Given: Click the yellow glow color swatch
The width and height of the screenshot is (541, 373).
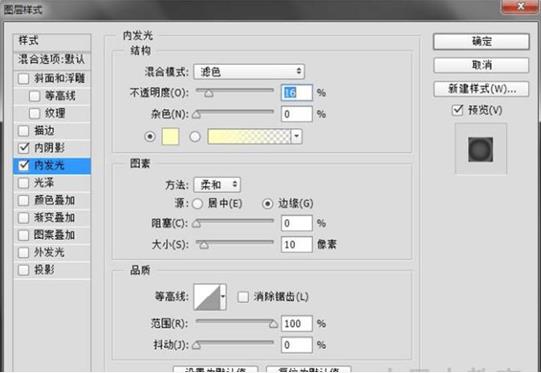Looking at the screenshot, I should (x=170, y=137).
